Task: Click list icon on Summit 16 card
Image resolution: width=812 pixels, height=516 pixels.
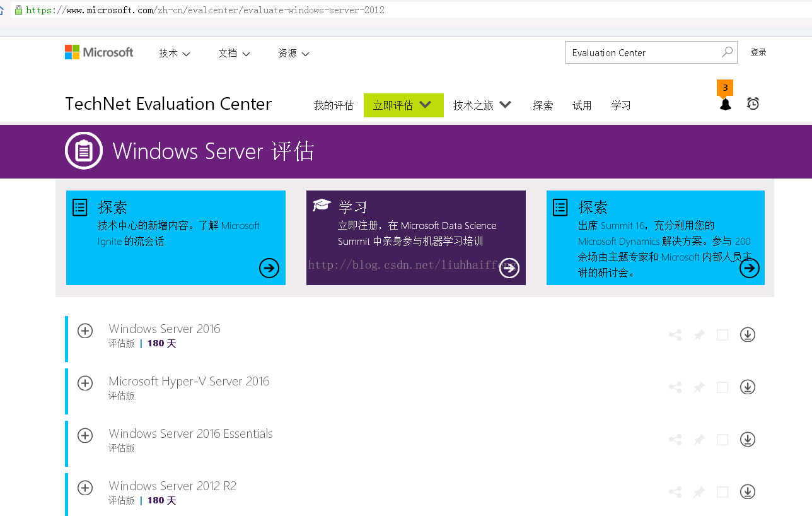Action: (560, 207)
